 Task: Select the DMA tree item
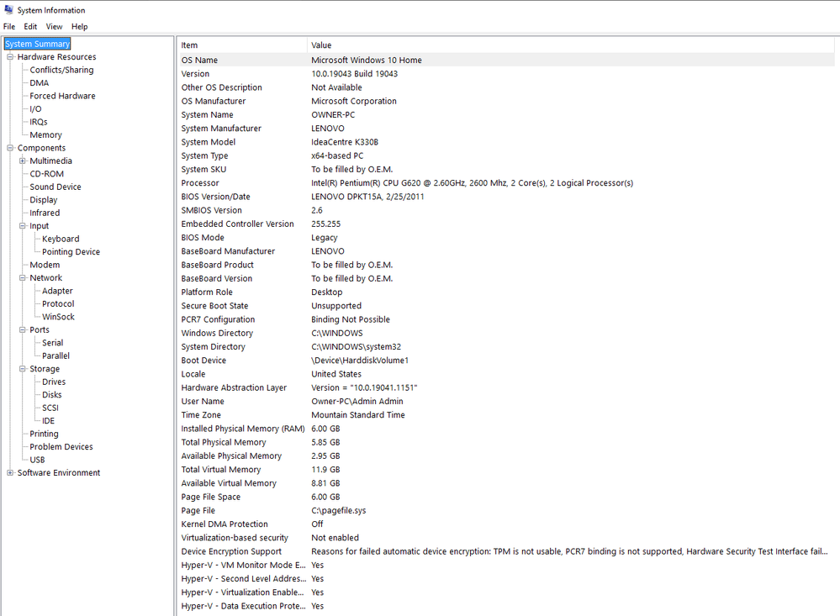40,83
